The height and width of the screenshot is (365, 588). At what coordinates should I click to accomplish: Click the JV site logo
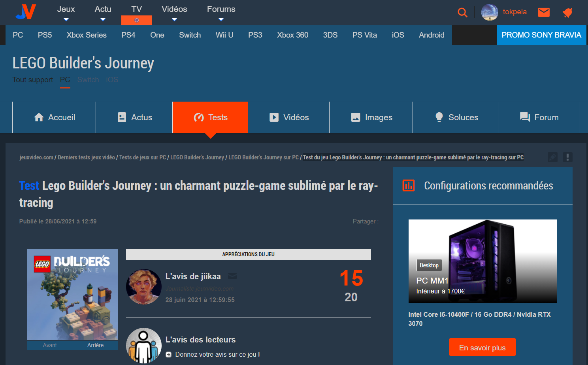26,12
